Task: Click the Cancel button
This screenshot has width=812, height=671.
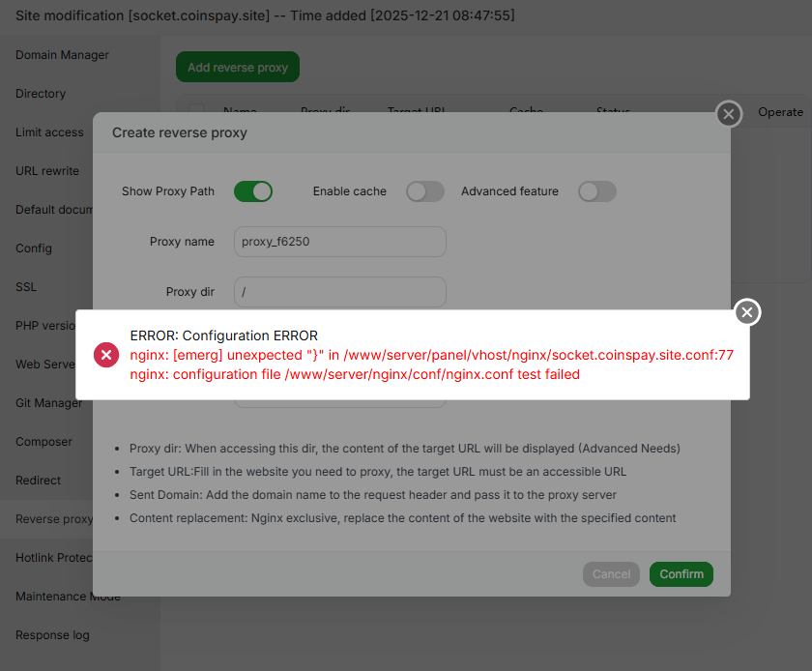Action: click(611, 574)
